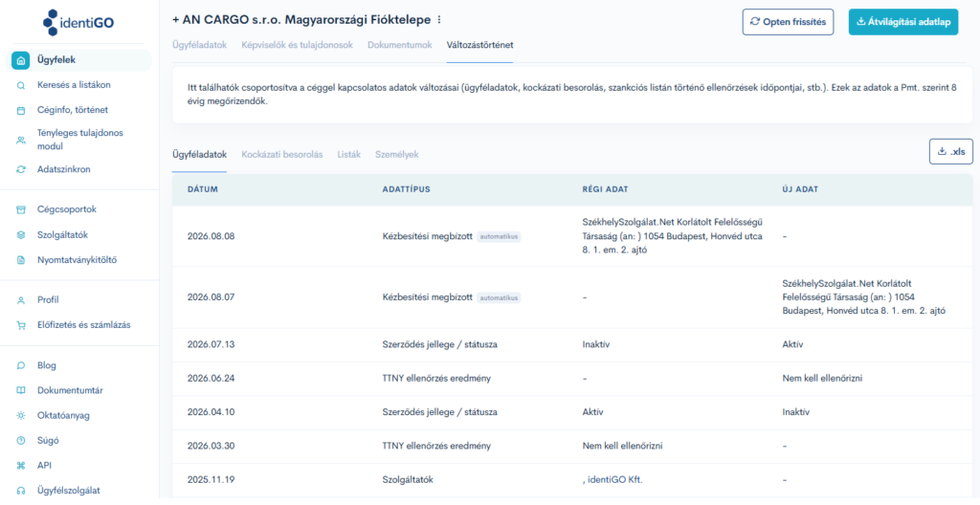Go to Előfizetés és számlázás
The image size is (980, 505).
pyautogui.click(x=84, y=325)
